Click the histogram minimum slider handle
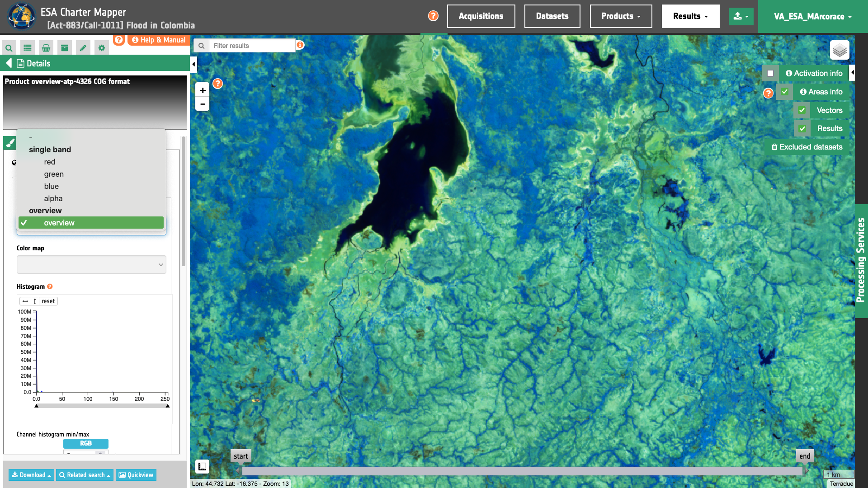 37,406
